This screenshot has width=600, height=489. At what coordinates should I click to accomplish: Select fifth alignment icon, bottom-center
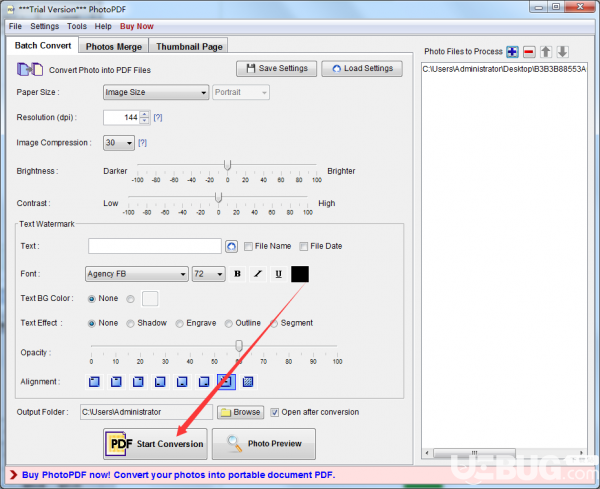pos(182,382)
